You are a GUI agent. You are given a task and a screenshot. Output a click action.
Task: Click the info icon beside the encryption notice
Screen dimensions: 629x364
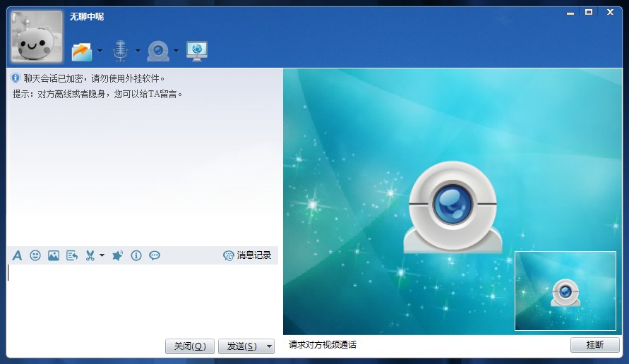click(16, 78)
